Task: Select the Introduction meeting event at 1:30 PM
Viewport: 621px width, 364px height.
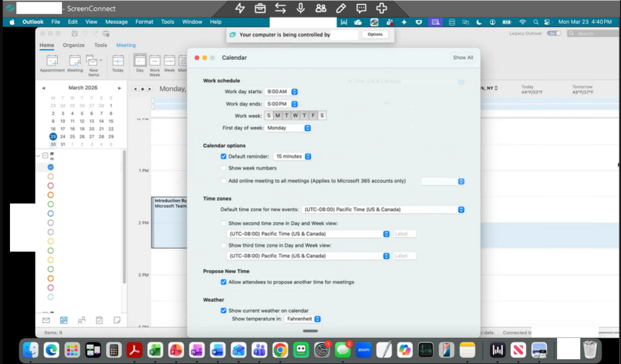Action: click(x=169, y=222)
